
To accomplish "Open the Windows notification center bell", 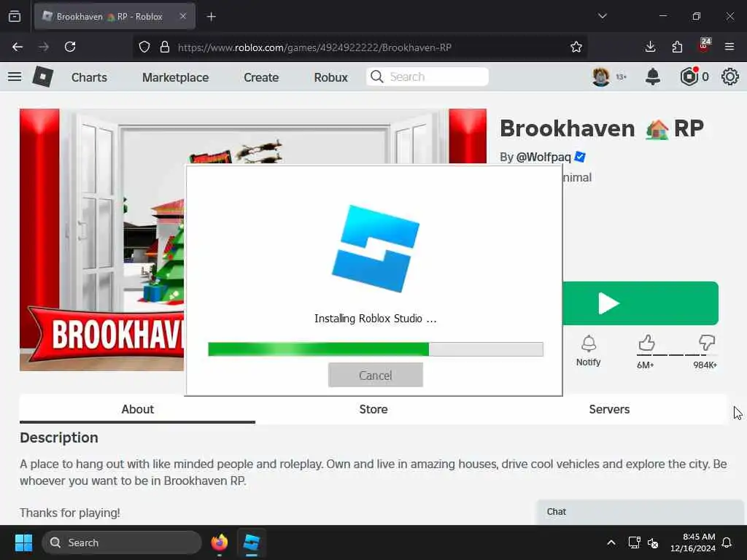I will coord(727,542).
